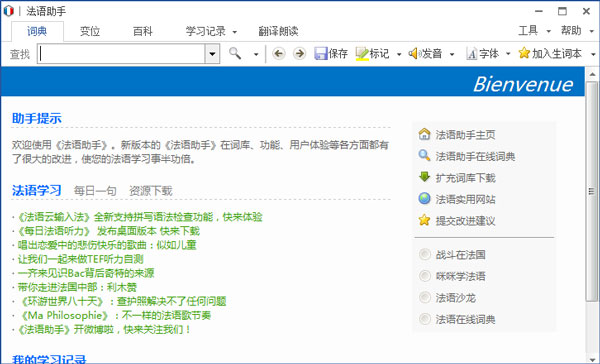Open the 《法语云输入法》 news link
The image size is (600, 364).
[140, 217]
